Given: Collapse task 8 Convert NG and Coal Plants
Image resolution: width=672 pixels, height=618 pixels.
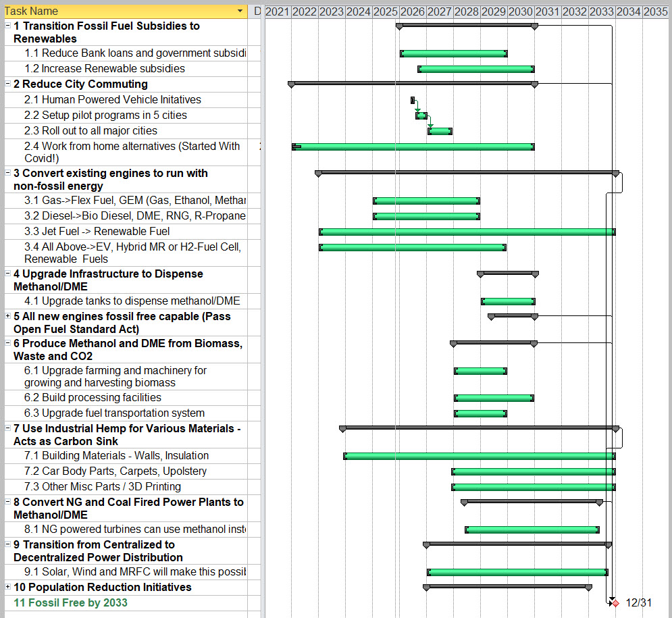Looking at the screenshot, I should tap(6, 502).
